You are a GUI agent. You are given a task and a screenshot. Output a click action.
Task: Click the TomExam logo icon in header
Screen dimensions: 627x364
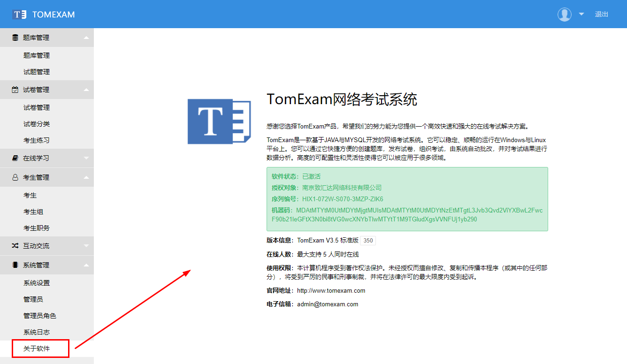click(x=19, y=14)
